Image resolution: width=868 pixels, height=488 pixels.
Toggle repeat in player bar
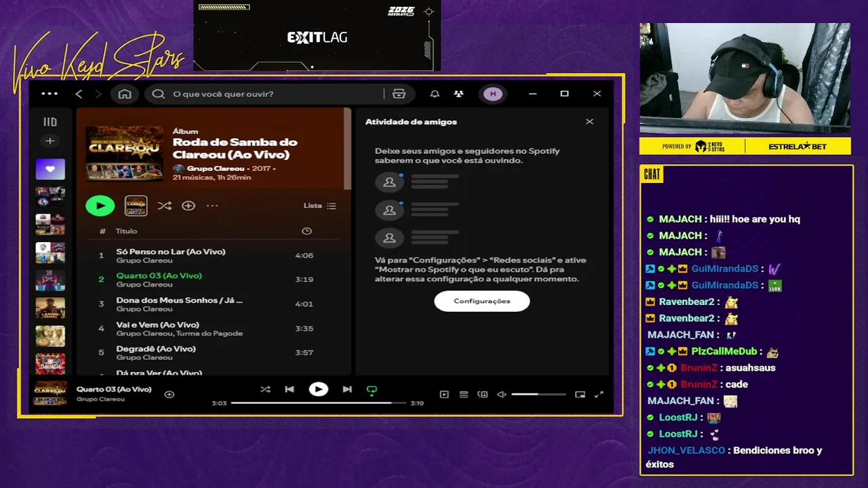[372, 390]
